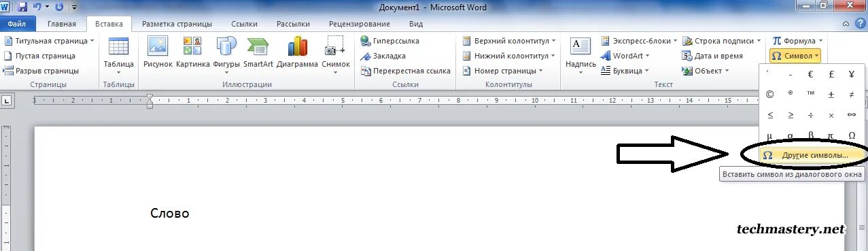Insert a Перекрестная ссылка
Screen dimensions: 868x251
tap(405, 71)
